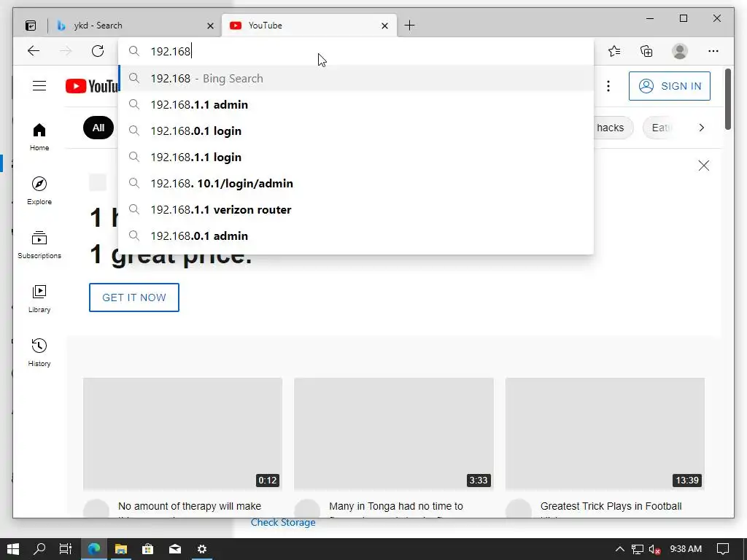
Task: Open the Favorites star menu
Action: (614, 51)
